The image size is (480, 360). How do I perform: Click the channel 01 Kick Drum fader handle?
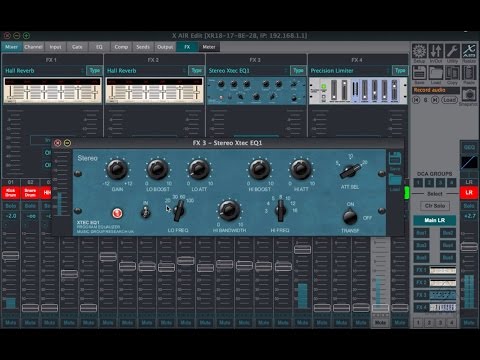point(11,256)
